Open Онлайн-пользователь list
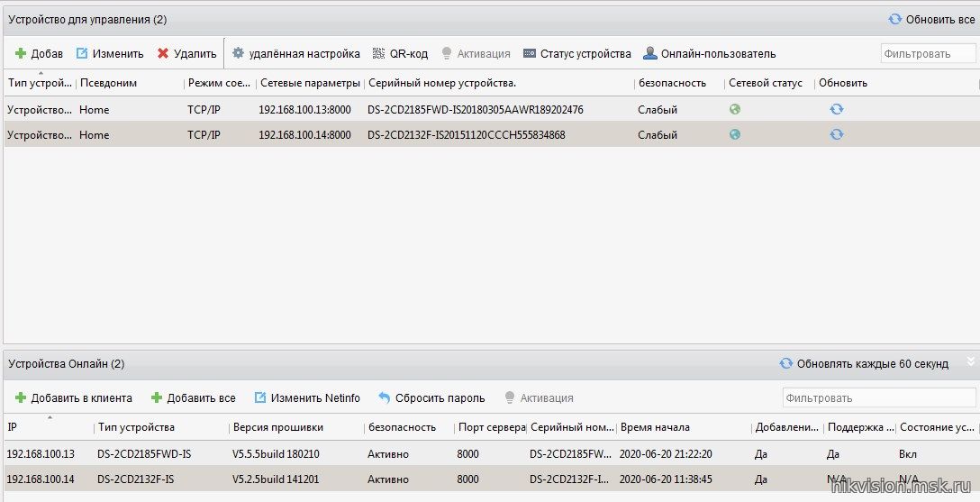980x502 pixels. click(710, 54)
